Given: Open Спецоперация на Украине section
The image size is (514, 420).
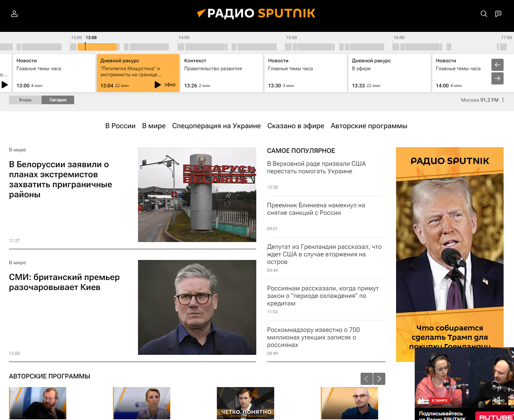Looking at the screenshot, I should [216, 126].
